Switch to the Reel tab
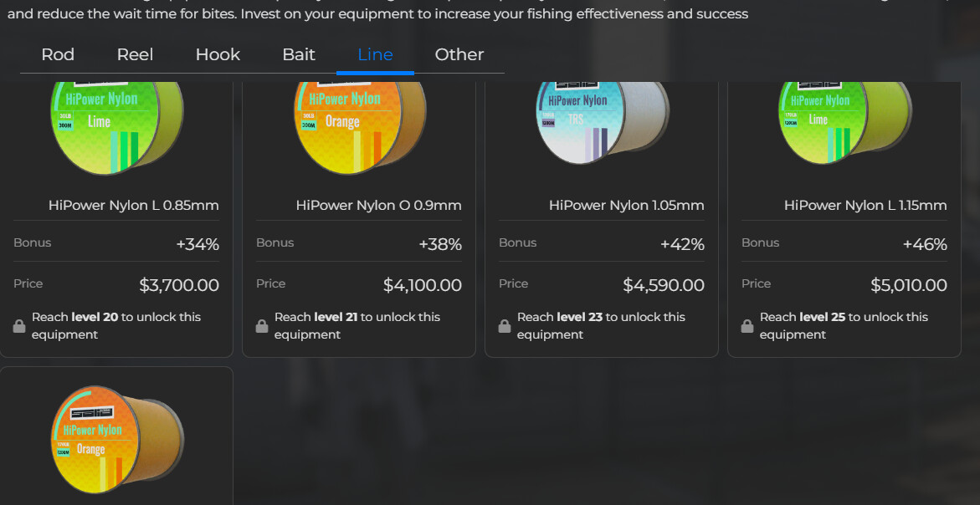The height and width of the screenshot is (505, 980). 135,55
